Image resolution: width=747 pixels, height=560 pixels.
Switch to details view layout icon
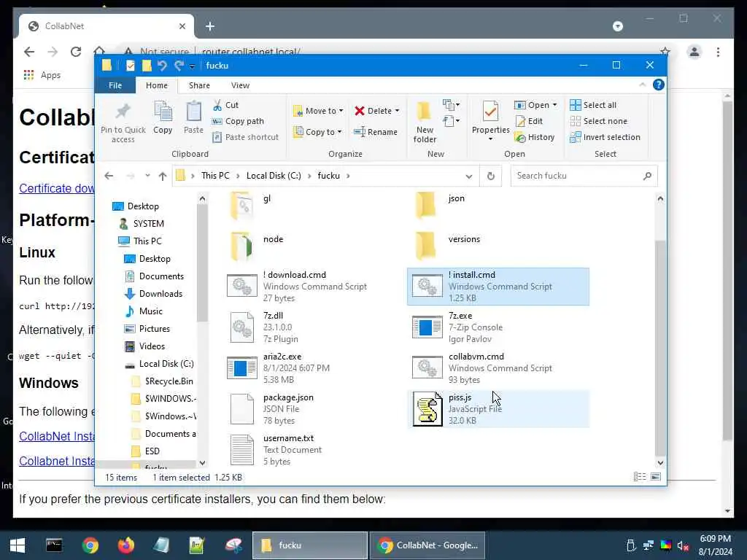pos(640,477)
